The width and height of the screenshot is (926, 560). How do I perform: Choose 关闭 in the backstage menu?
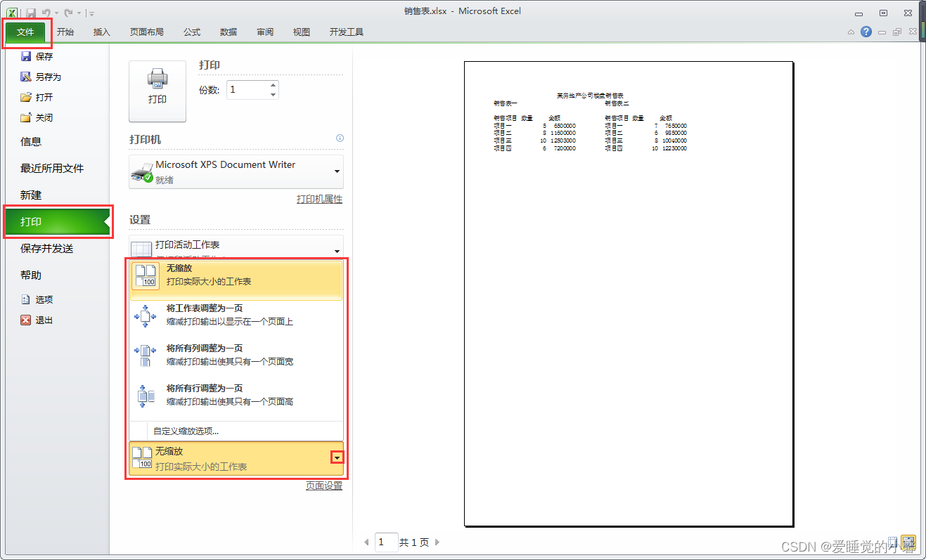(x=38, y=118)
